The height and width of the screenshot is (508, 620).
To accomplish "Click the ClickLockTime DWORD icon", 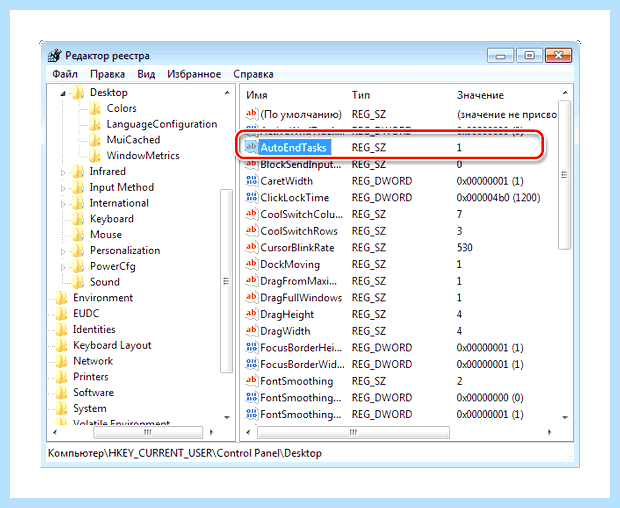I will coord(251,197).
